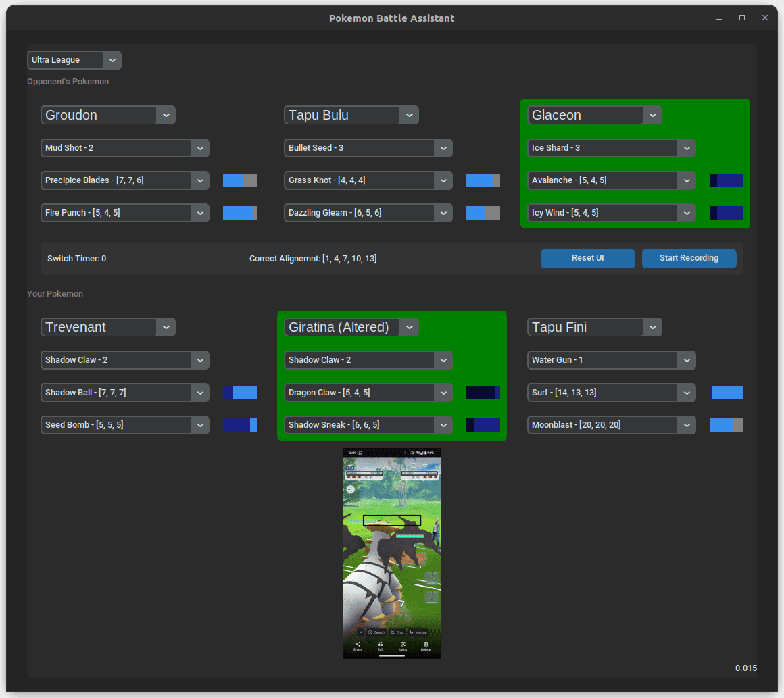Viewport: 784px width, 698px height.
Task: Click the Precipice Blades energy bar
Action: (x=240, y=180)
